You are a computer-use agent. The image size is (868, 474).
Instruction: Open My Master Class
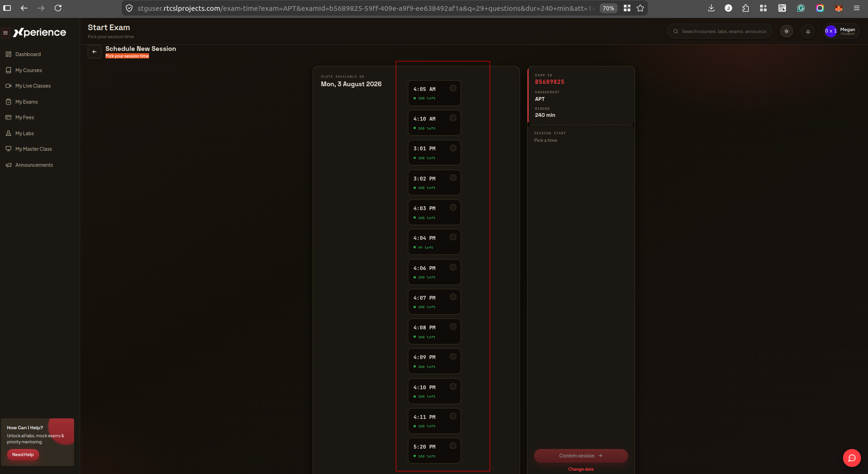[33, 149]
